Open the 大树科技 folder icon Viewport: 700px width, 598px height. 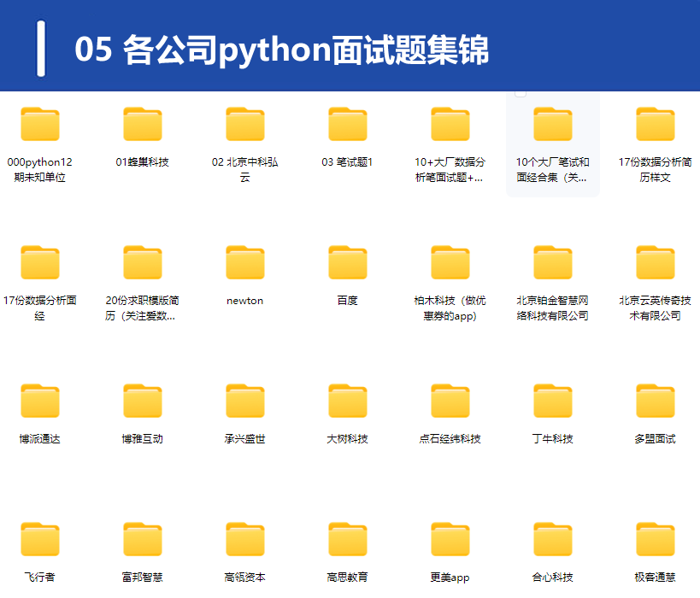point(348,401)
